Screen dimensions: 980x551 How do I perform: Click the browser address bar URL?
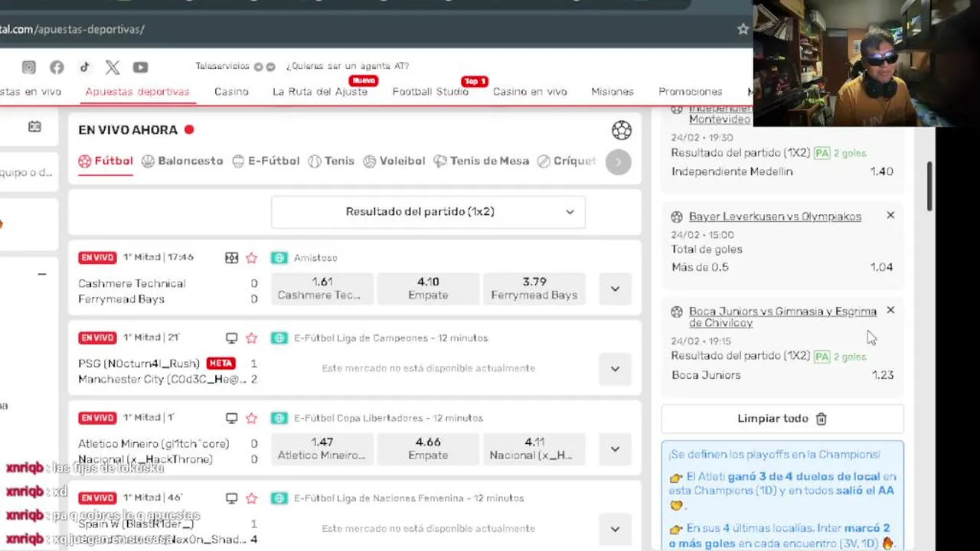tap(72, 29)
